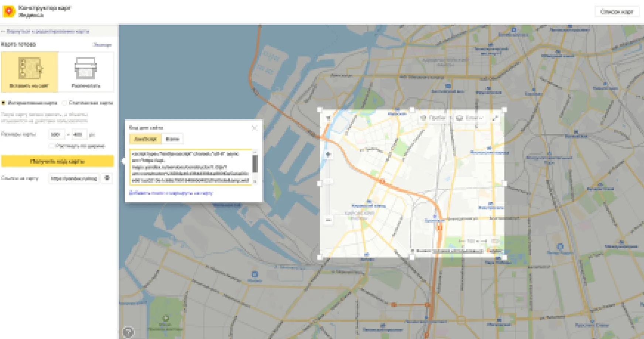
Task: Click the bottom-right resize handle of the map frame
Action: 504,257
